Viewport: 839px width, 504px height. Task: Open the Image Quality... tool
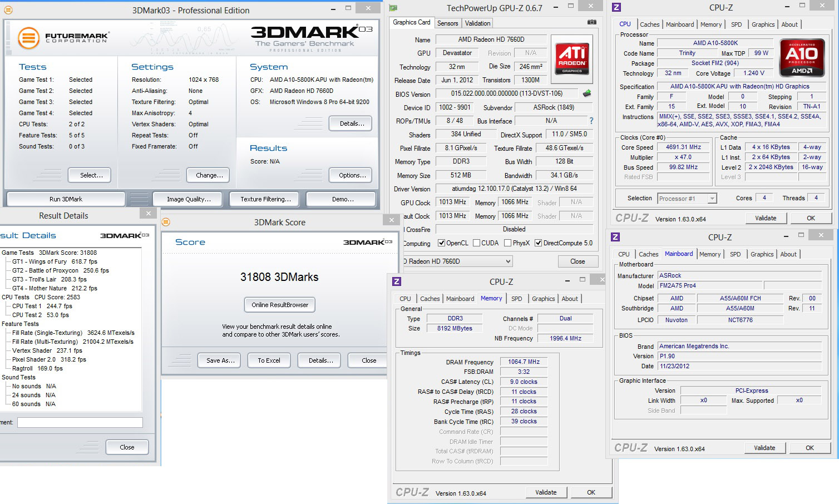[187, 199]
